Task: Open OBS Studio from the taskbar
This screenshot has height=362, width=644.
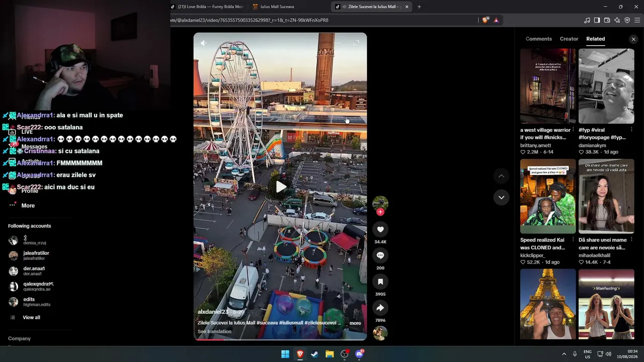Action: pos(345,354)
